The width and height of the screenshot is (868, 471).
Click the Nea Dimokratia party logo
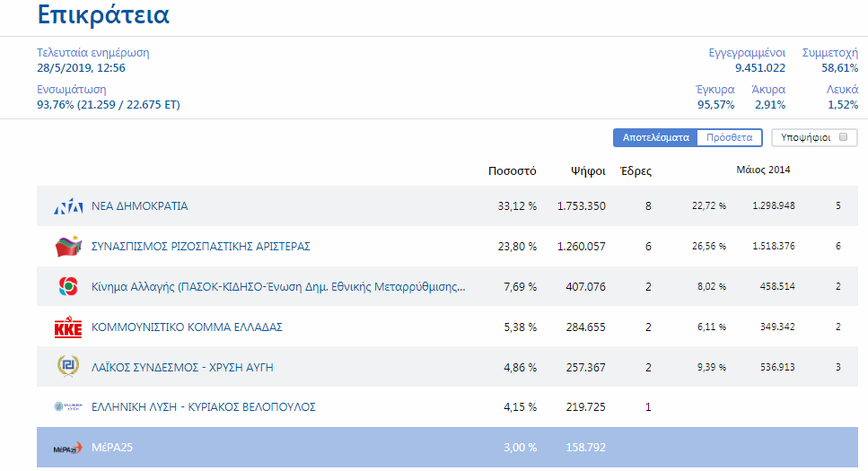pyautogui.click(x=68, y=206)
